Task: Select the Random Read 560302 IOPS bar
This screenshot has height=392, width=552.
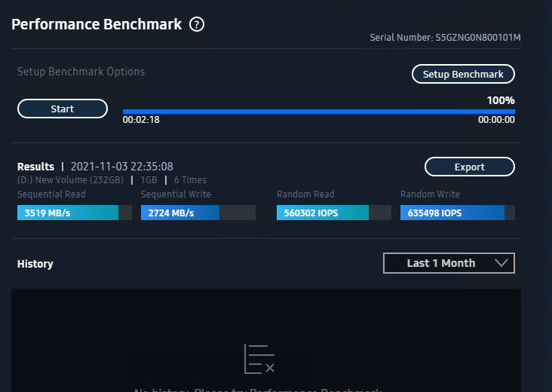Action: pos(334,213)
